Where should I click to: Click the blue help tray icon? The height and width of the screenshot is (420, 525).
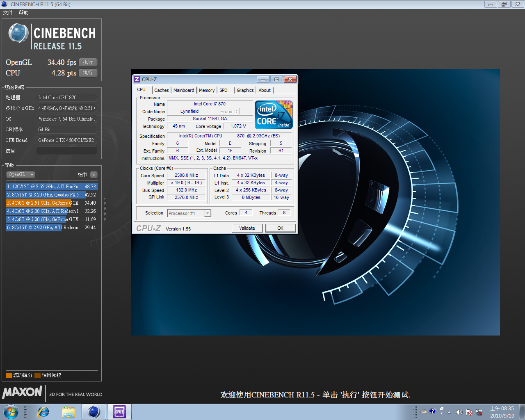click(432, 411)
